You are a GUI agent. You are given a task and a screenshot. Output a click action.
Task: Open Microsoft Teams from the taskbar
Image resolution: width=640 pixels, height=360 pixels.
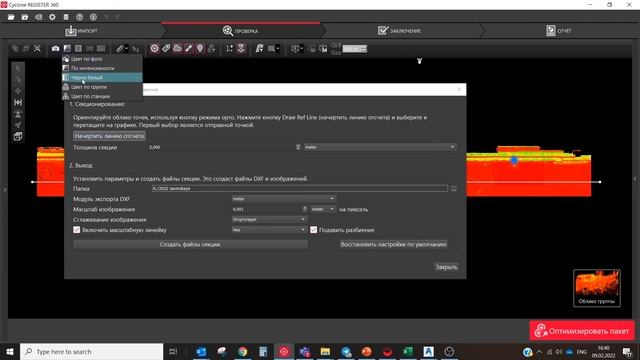pyautogui.click(x=304, y=351)
